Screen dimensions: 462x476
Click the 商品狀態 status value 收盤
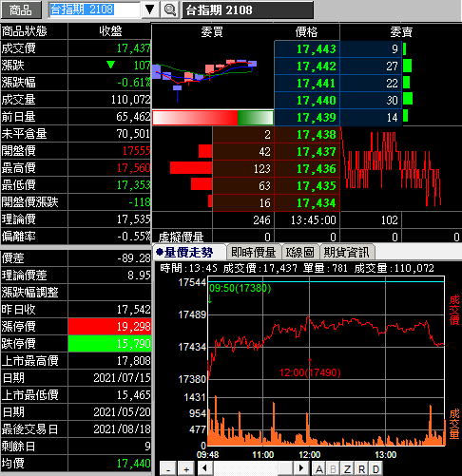(110, 31)
